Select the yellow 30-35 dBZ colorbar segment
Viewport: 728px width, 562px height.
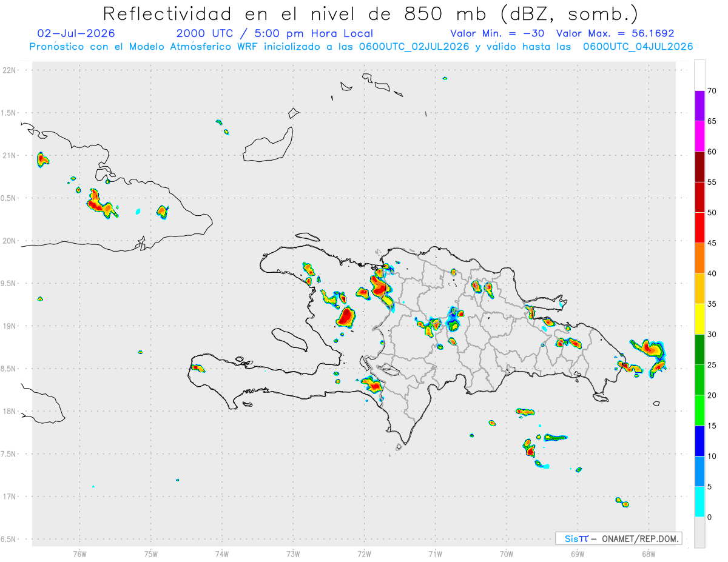[x=699, y=319]
